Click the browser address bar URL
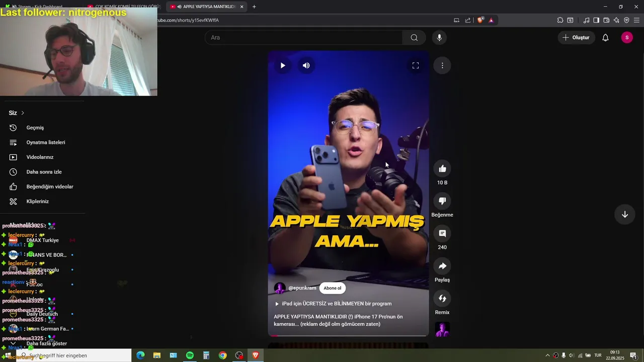This screenshot has height=362, width=644. point(189,20)
